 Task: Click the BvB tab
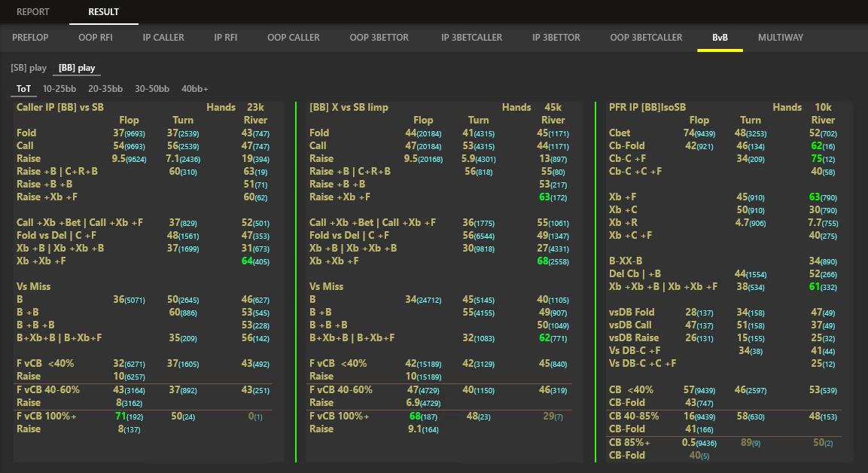720,38
